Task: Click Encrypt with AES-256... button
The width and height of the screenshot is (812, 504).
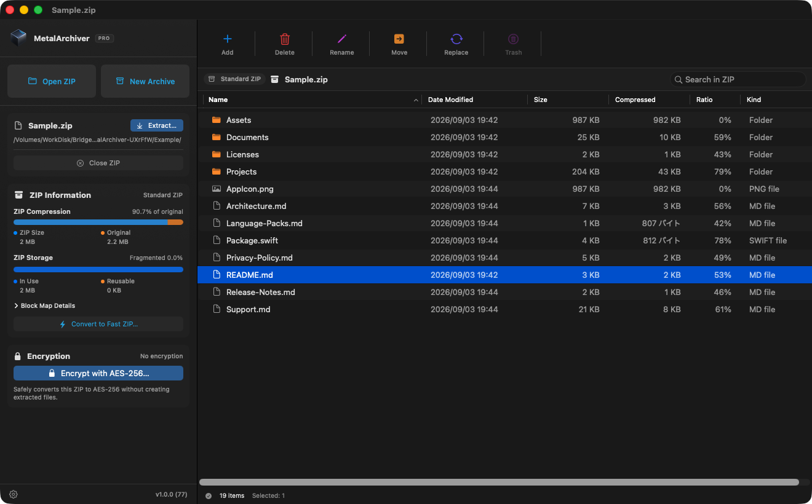Action: (x=98, y=373)
